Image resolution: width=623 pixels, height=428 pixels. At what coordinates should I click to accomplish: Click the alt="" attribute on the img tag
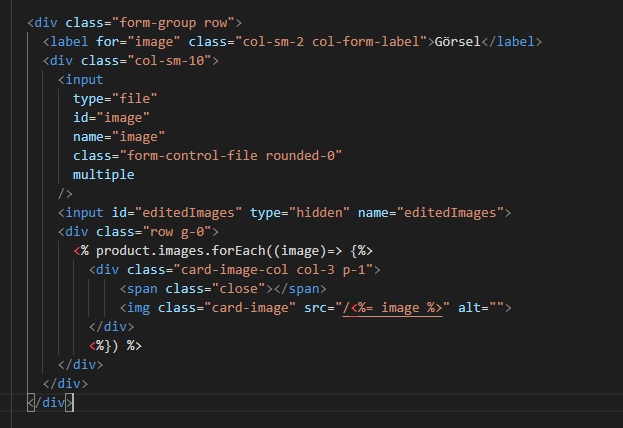[x=481, y=308]
